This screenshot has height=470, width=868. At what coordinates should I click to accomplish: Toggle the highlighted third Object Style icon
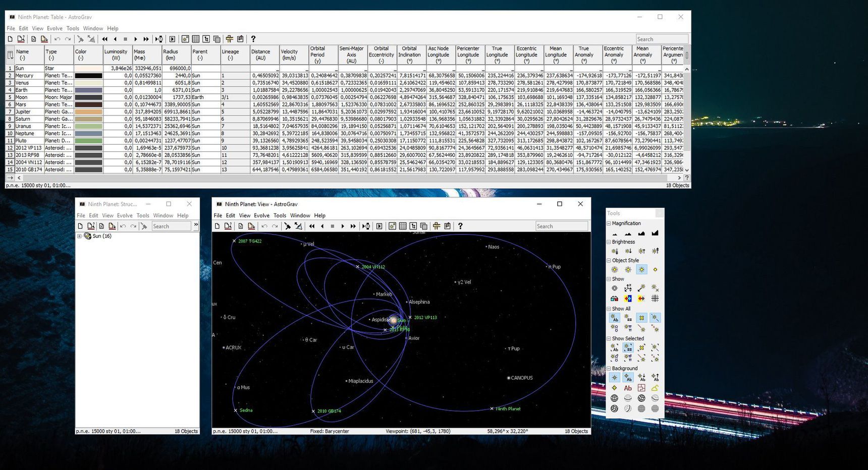coord(641,270)
